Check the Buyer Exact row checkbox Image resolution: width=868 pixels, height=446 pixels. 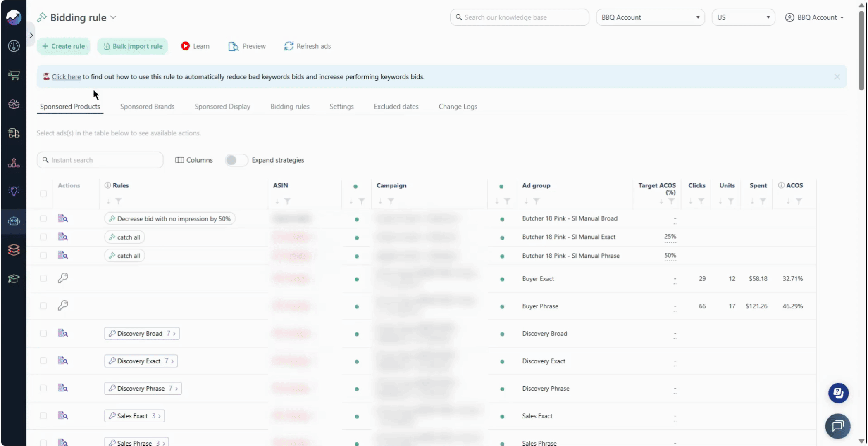coord(43,278)
